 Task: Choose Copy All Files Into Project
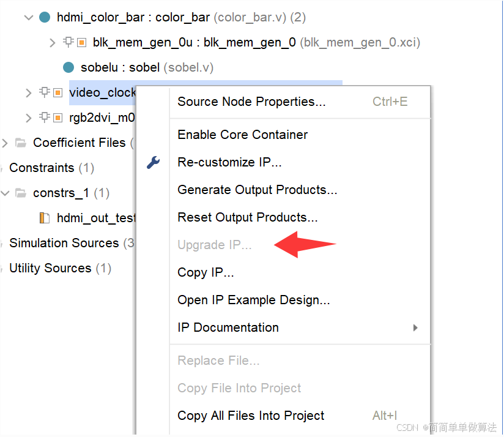coord(300,416)
